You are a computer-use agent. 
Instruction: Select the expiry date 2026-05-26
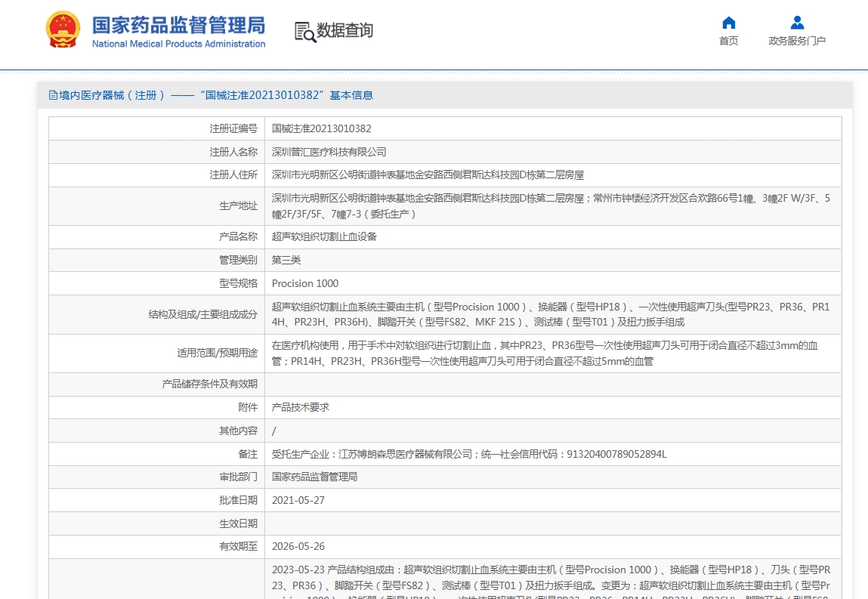[298, 546]
